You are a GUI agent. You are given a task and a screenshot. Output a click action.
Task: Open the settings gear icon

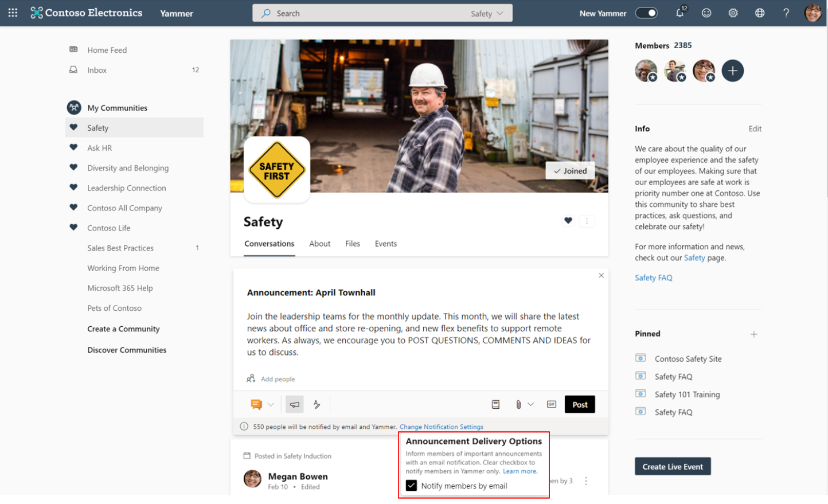pos(733,13)
